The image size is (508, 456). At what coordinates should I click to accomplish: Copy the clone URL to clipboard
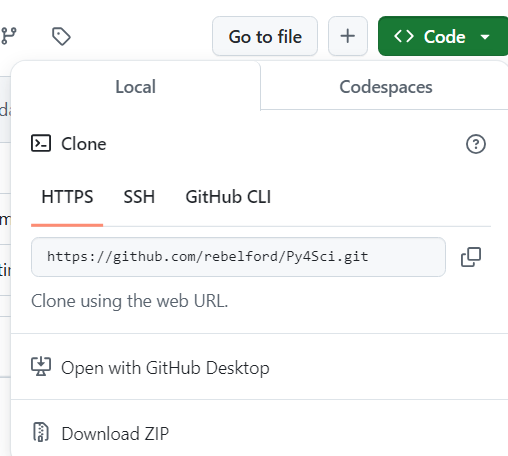471,257
